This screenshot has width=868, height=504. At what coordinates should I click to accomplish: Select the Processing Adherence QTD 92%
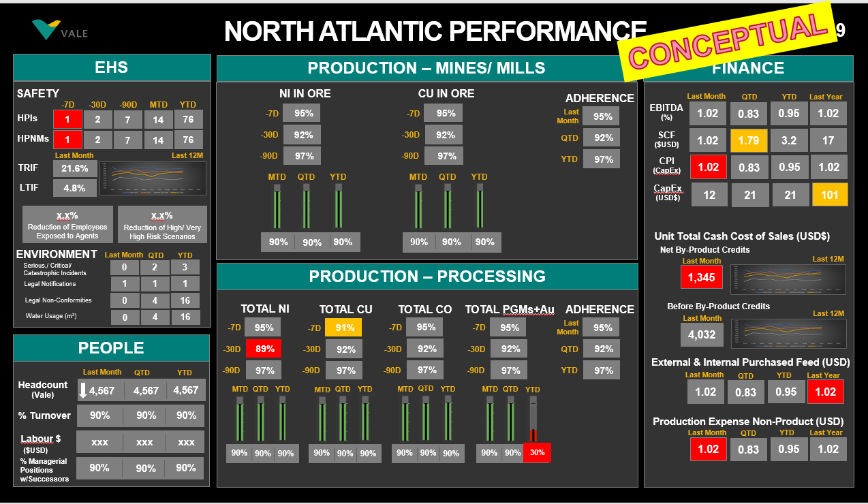point(603,349)
